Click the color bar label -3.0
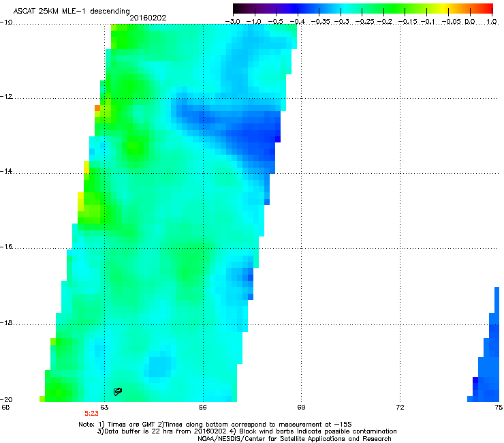Viewport: 504px width, 443px height. pyautogui.click(x=232, y=22)
